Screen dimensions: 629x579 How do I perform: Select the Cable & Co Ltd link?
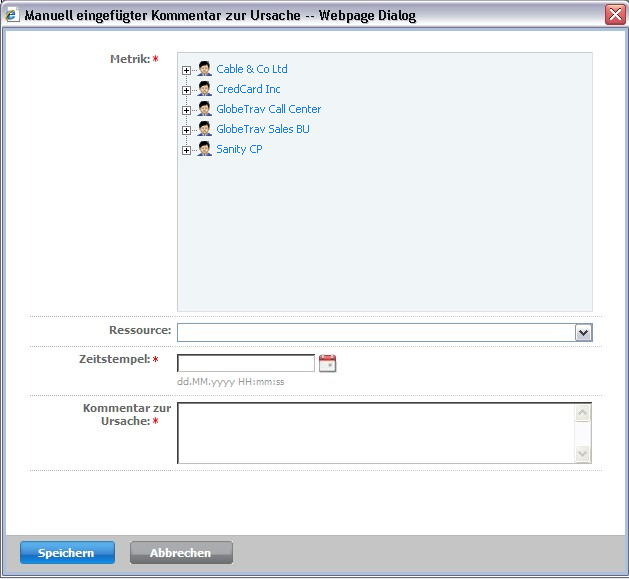coord(252,69)
